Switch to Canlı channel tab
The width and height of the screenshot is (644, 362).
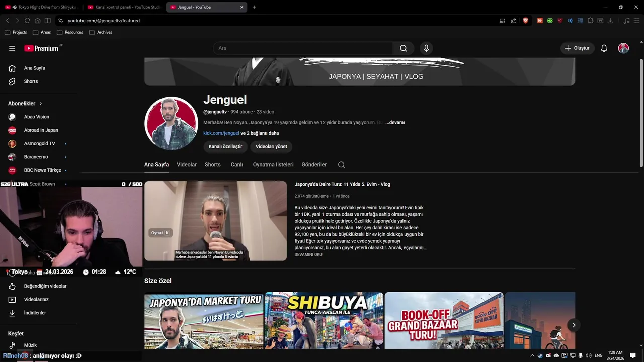[x=237, y=165]
